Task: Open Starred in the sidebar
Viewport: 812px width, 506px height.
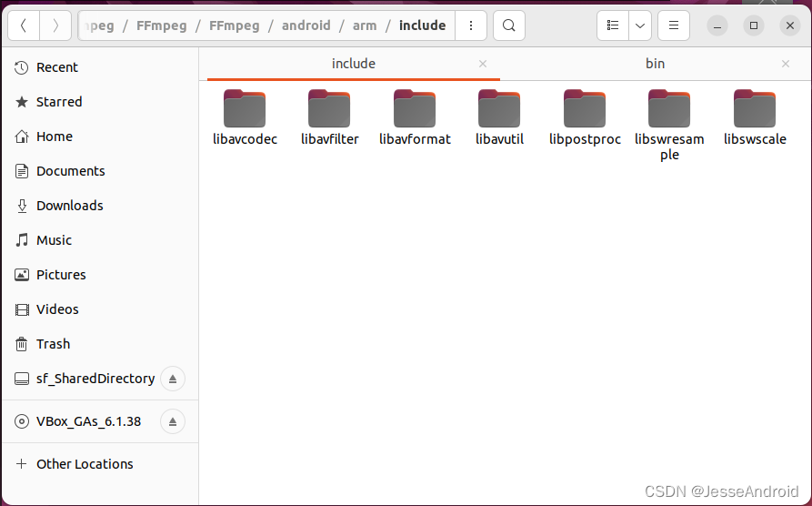Action: click(100, 102)
